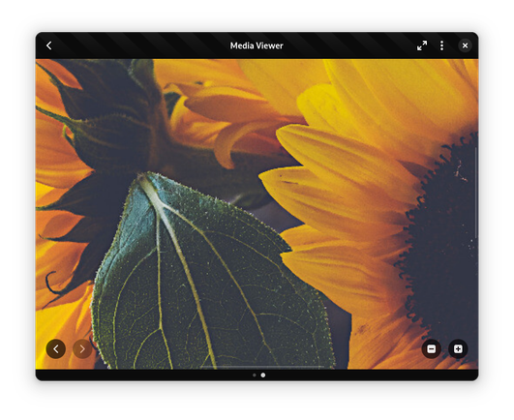Click the empty header bar area
This screenshot has width=514, height=420.
click(x=147, y=45)
